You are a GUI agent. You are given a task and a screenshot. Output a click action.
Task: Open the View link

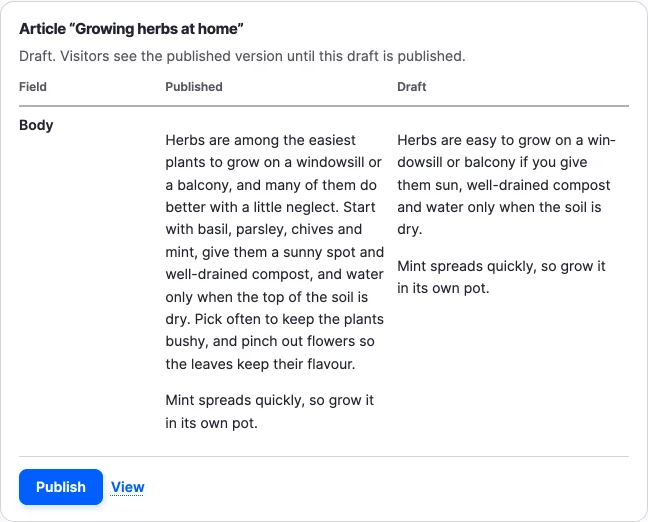[127, 487]
